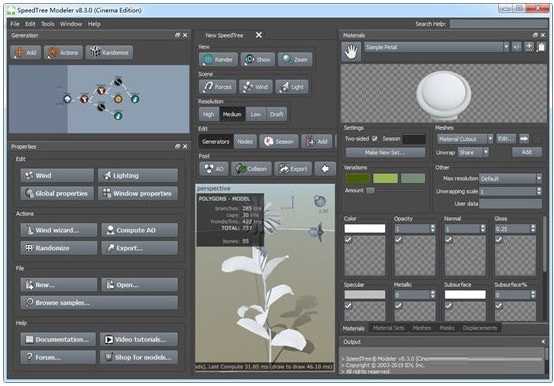Select the dark green variation swatch
554x386 pixels.
[x=358, y=178]
